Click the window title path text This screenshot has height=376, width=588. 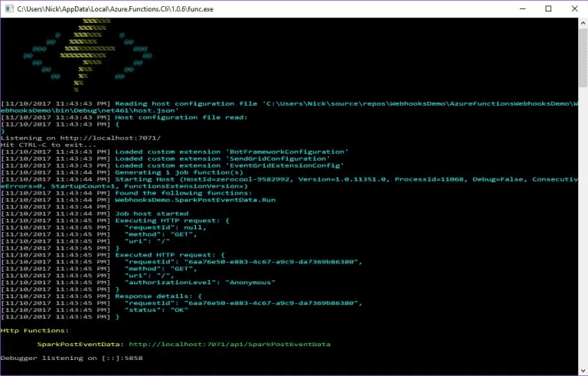click(x=115, y=9)
